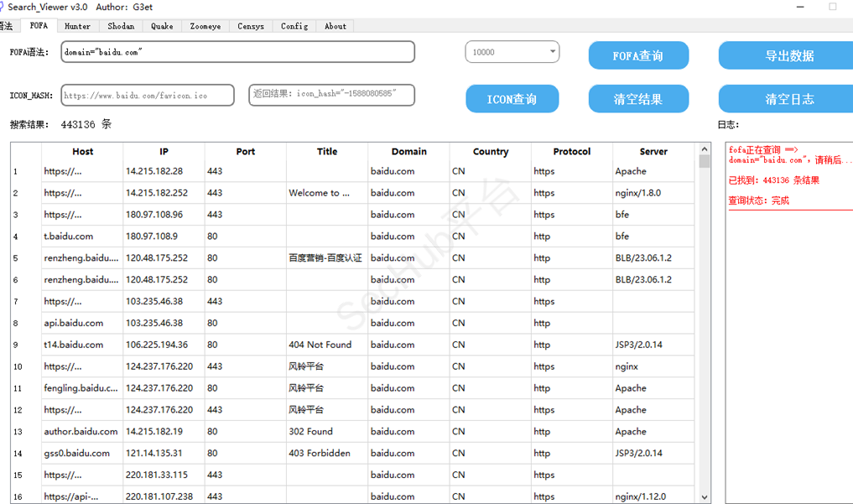Click the FOFA查询 button

638,56
